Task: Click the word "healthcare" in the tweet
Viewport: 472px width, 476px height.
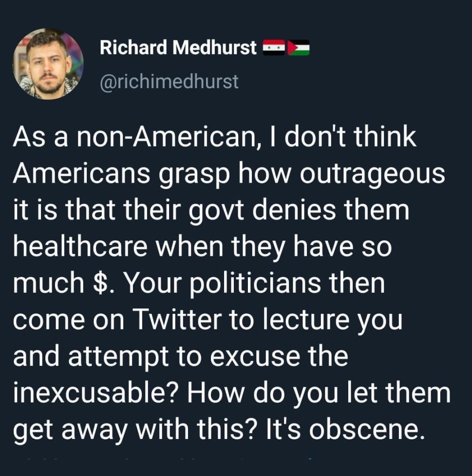Action: click(x=80, y=247)
